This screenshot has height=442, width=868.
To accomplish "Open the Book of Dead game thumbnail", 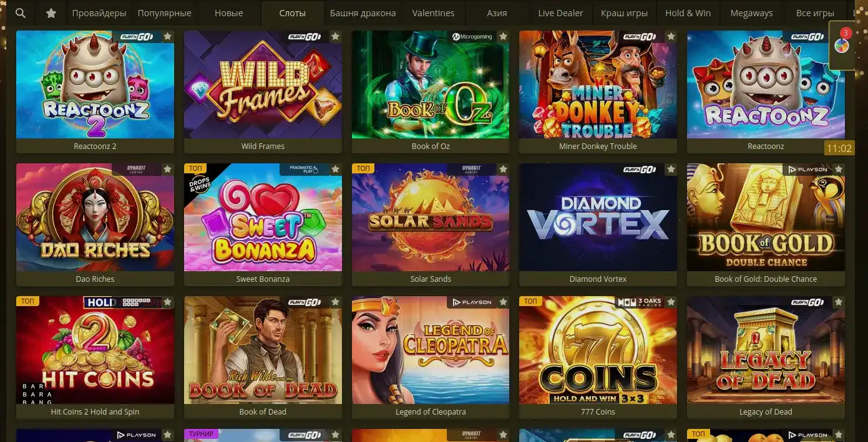I will point(263,350).
